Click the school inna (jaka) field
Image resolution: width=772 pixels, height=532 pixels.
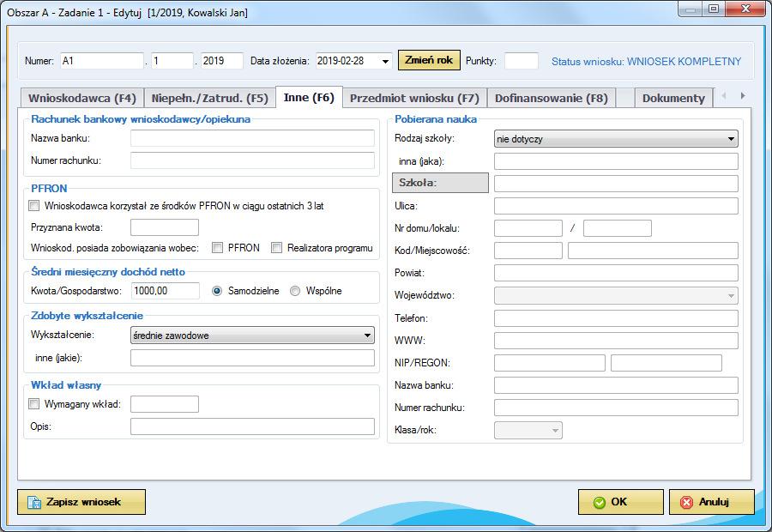pyautogui.click(x=616, y=161)
